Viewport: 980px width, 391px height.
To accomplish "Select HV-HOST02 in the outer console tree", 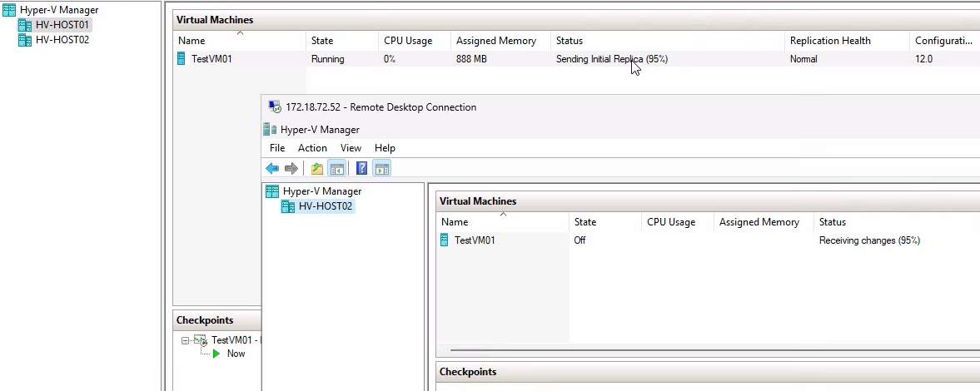I will point(62,40).
